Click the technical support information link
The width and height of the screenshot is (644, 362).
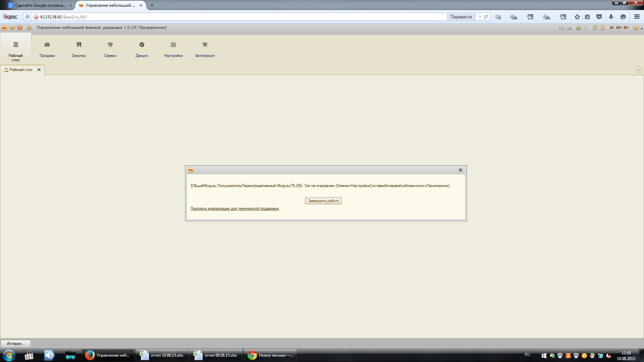[234, 208]
